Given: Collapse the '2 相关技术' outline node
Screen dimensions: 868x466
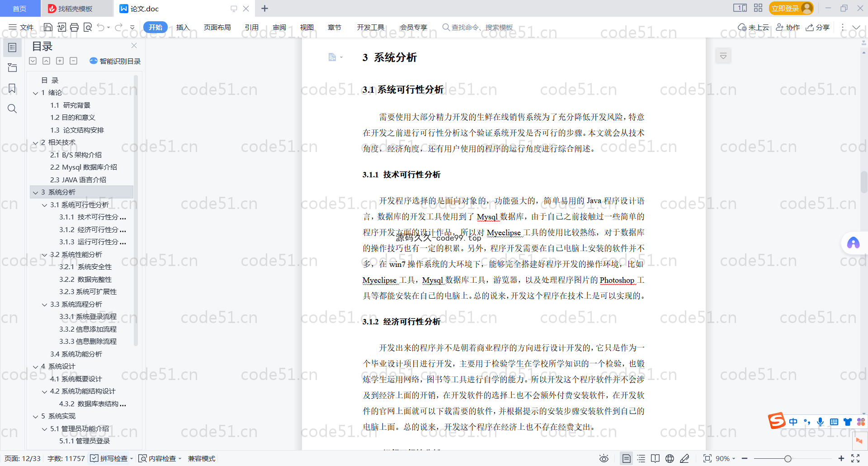Looking at the screenshot, I should 35,143.
